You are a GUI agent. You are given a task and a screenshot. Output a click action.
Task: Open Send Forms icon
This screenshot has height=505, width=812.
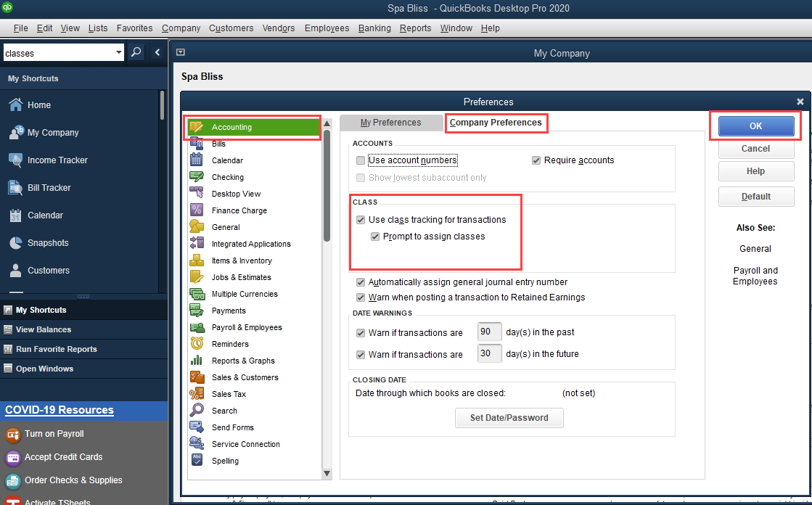click(196, 427)
